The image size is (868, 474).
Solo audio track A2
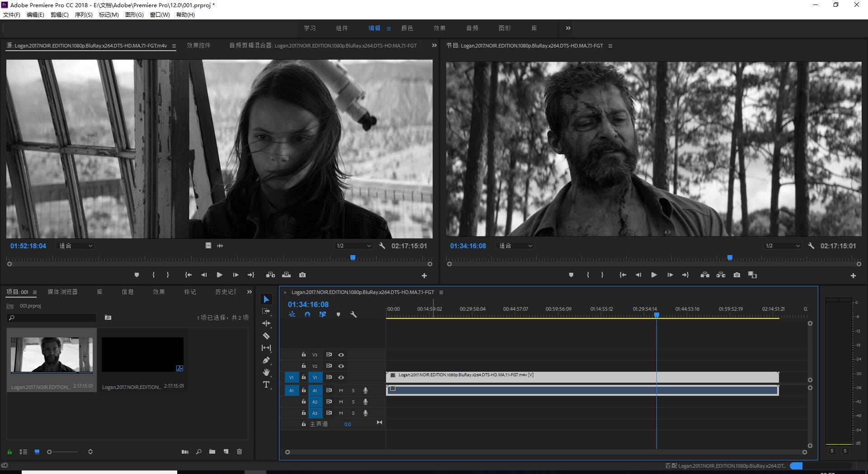353,402
